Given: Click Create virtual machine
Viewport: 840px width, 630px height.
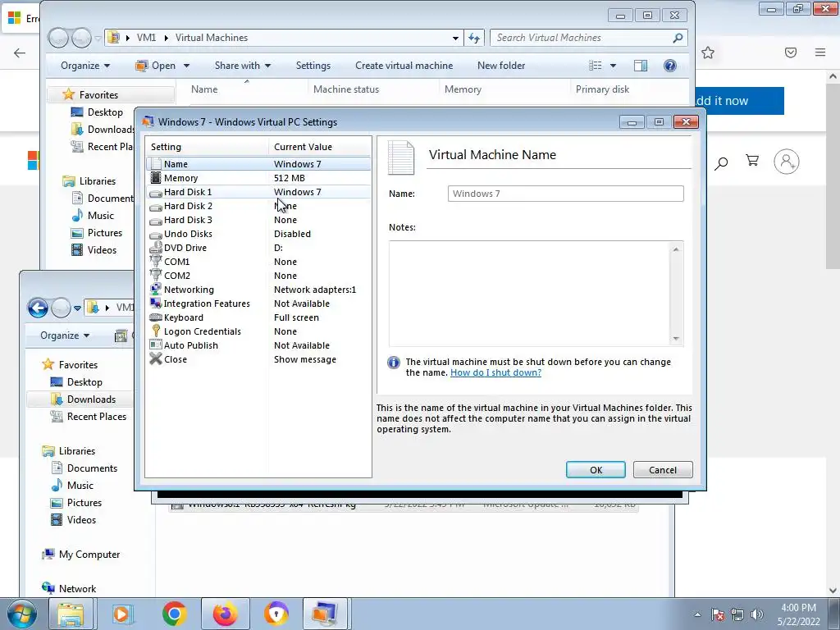Looking at the screenshot, I should pyautogui.click(x=404, y=66).
